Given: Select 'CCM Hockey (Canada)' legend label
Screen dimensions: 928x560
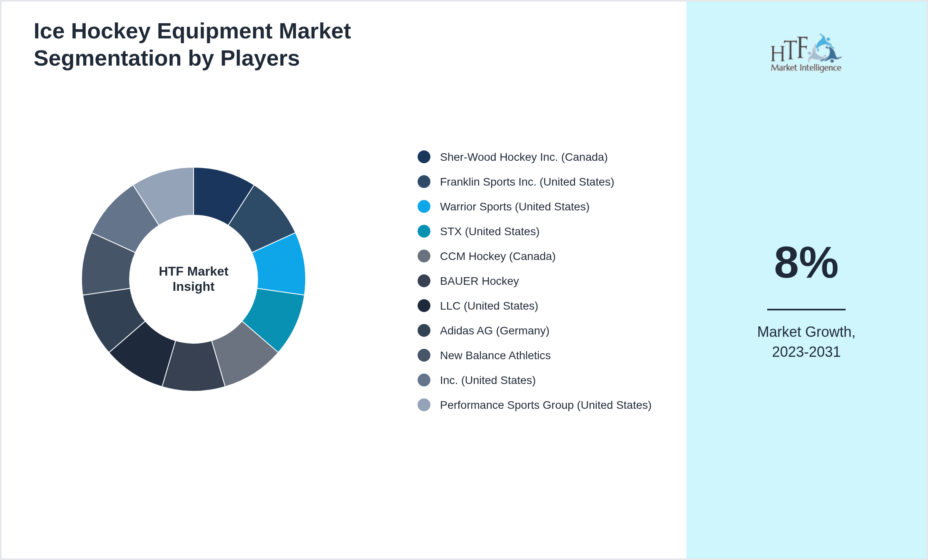Looking at the screenshot, I should pos(498,256).
